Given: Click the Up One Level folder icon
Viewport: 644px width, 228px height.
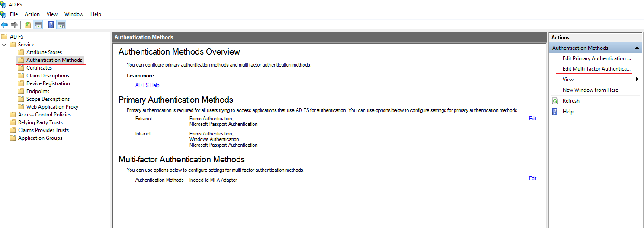Looking at the screenshot, I should (x=28, y=25).
